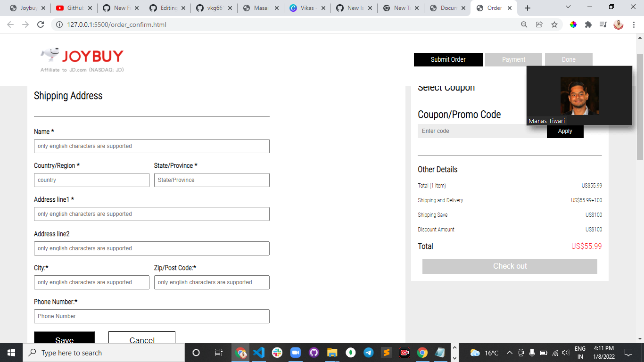Launch Sublime Text from the taskbar
The image size is (644, 362).
(x=387, y=353)
